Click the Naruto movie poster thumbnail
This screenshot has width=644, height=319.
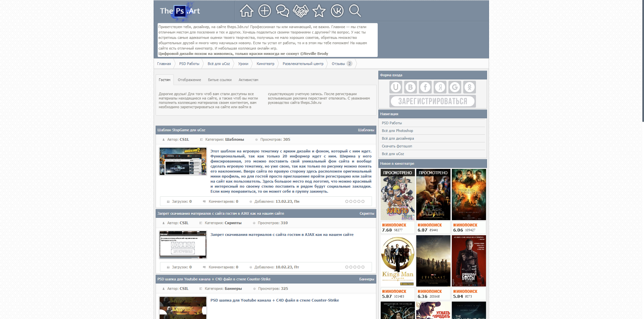(397, 195)
